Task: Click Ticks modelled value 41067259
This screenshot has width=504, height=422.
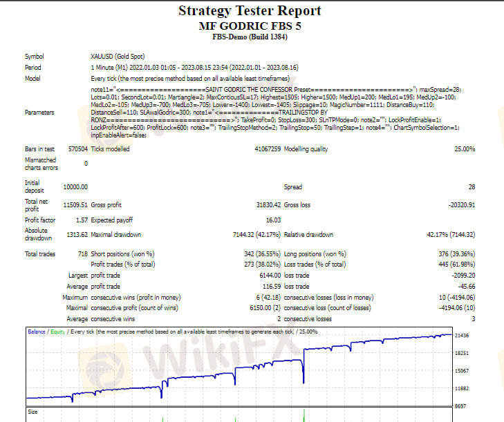Action: tap(268, 149)
